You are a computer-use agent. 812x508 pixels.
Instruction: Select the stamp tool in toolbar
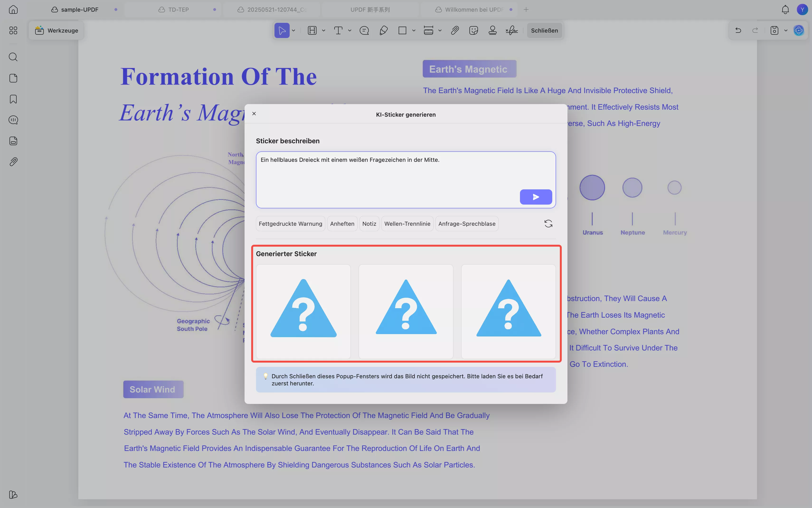pyautogui.click(x=492, y=31)
